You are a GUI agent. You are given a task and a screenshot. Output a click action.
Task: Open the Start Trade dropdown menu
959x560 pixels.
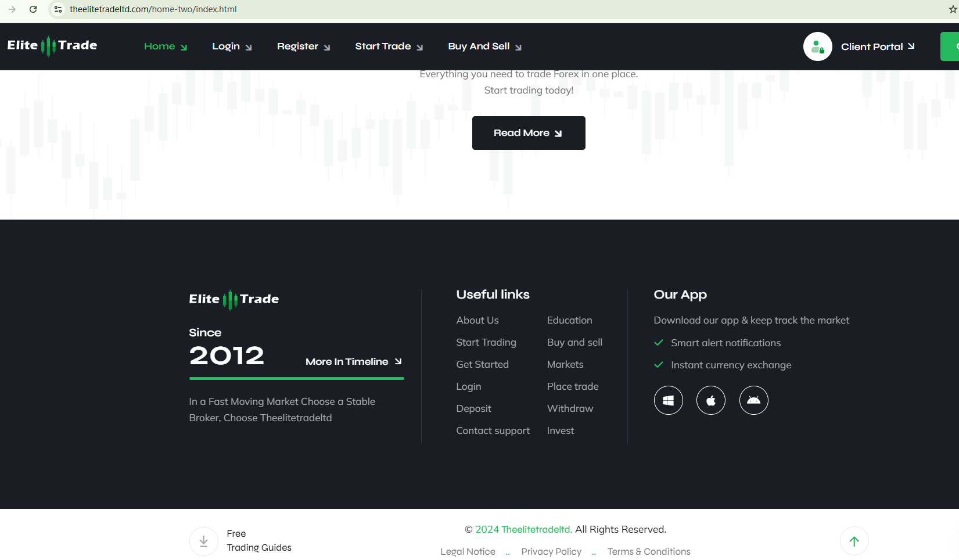(x=389, y=46)
